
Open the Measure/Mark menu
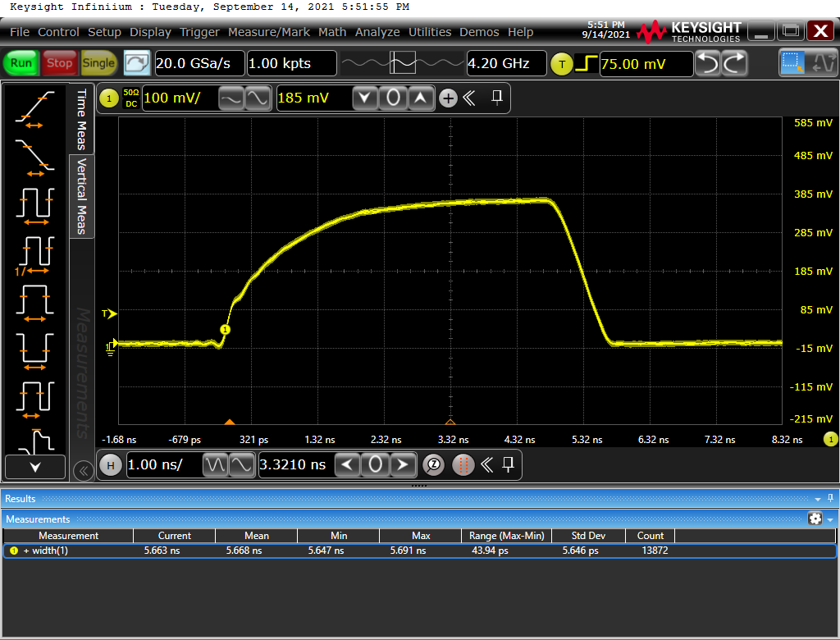pyautogui.click(x=268, y=32)
